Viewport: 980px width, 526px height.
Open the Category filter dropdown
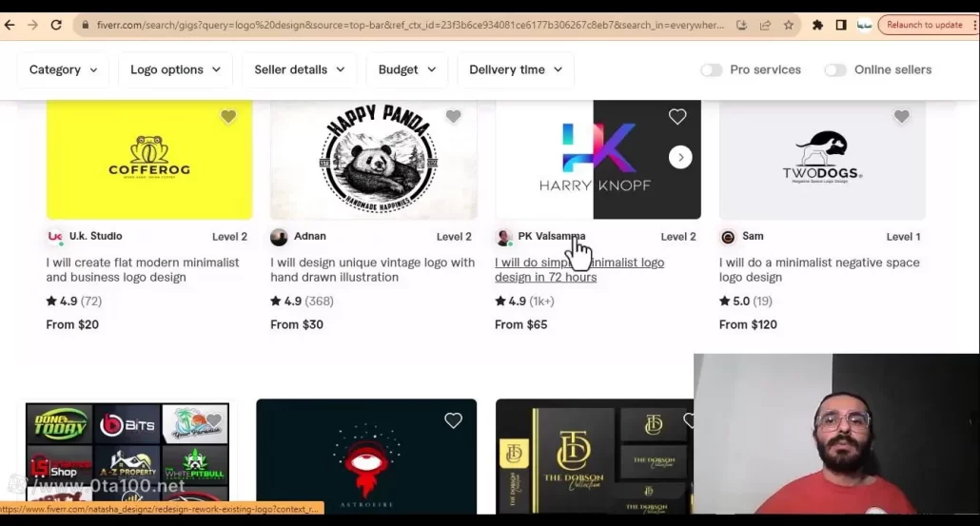click(63, 69)
